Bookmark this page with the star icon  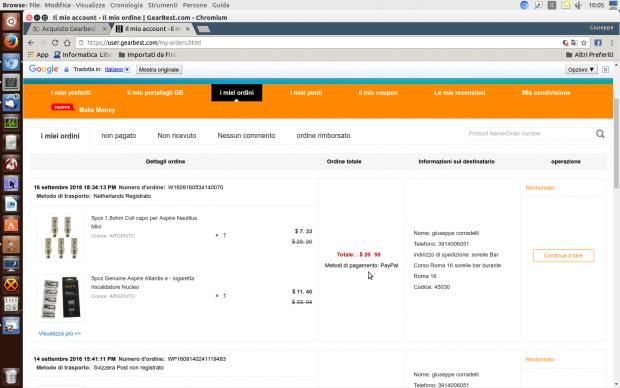(584, 43)
